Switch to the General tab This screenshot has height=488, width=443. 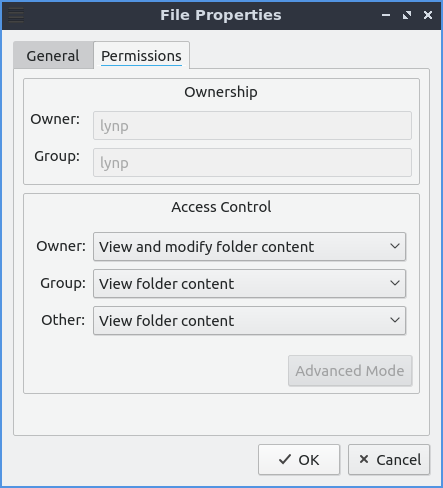click(x=53, y=55)
